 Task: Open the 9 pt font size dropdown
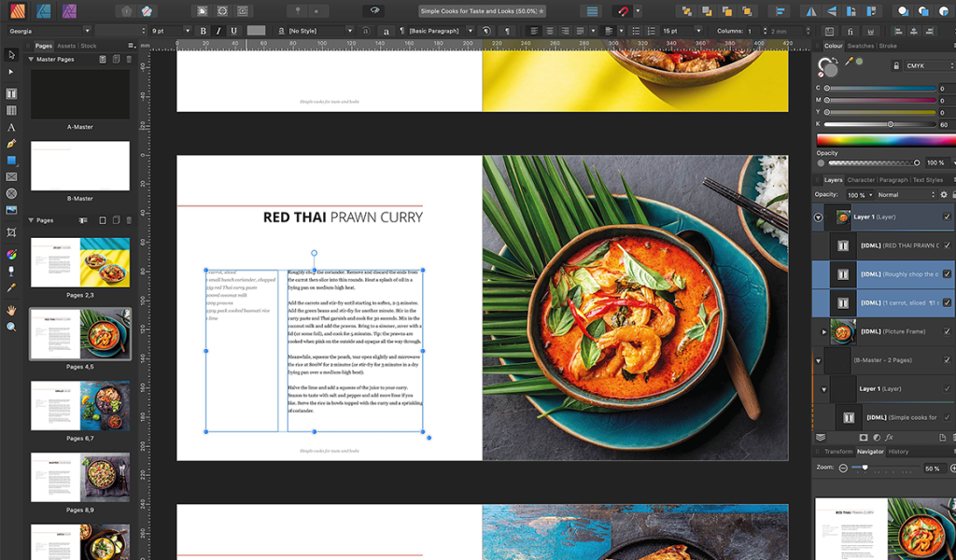pyautogui.click(x=187, y=31)
